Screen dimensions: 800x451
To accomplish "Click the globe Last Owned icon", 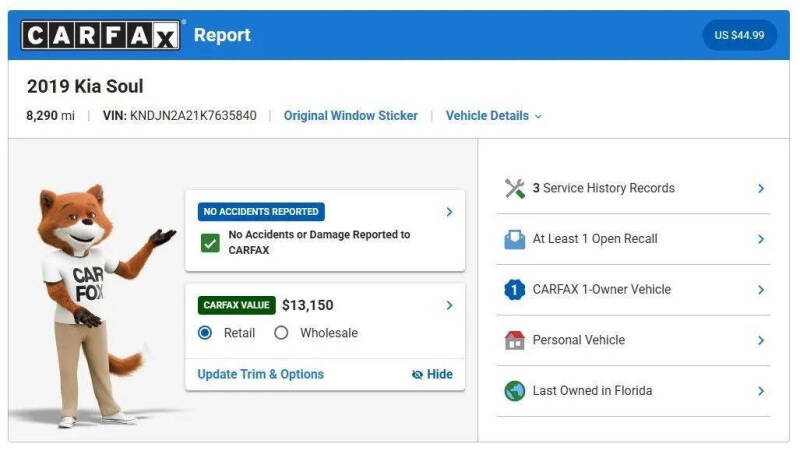I will pyautogui.click(x=514, y=391).
